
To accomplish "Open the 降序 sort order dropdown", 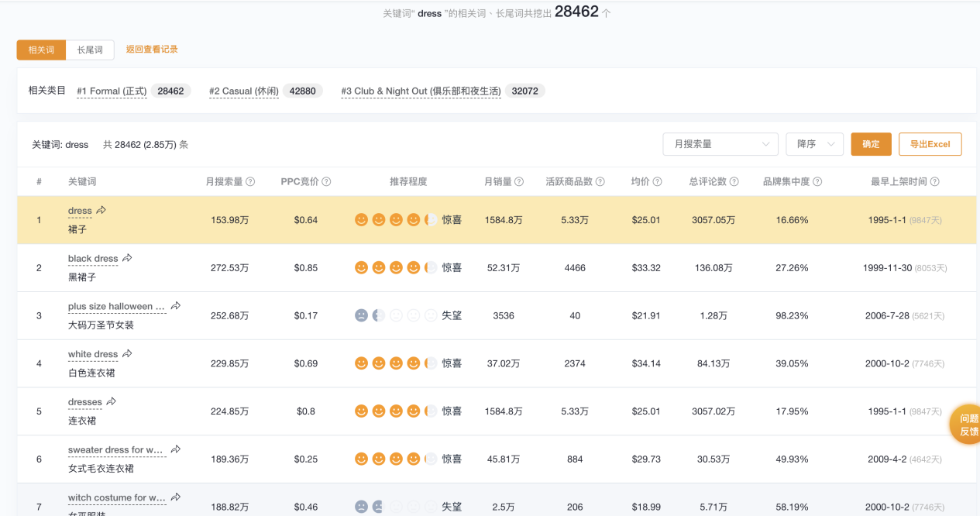I will [814, 144].
